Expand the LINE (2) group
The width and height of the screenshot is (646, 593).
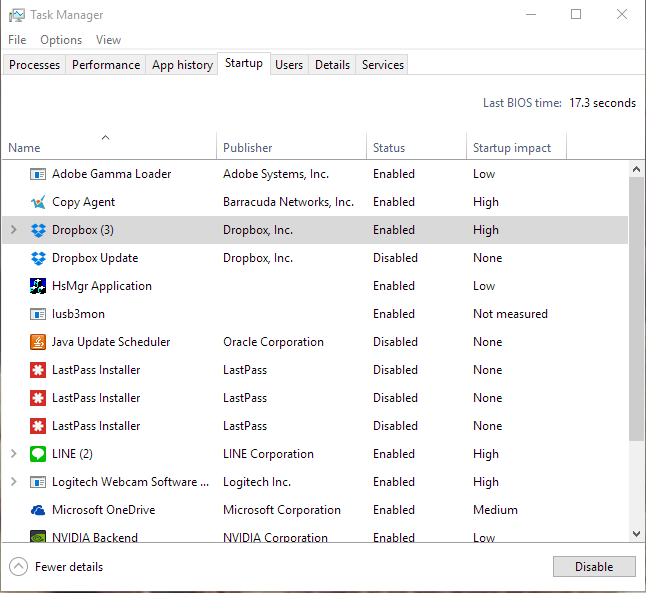(x=14, y=454)
